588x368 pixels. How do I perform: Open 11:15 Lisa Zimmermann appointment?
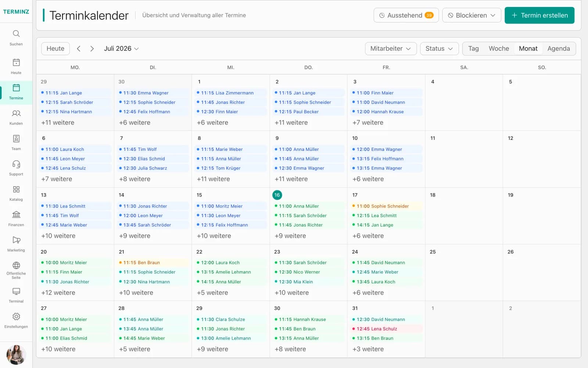point(231,93)
